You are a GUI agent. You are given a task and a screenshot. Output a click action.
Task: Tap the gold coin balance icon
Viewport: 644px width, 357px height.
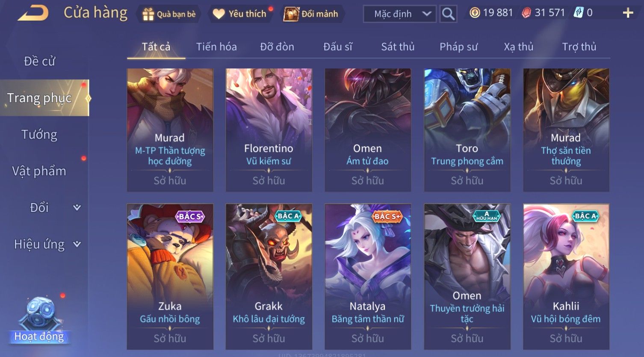tap(475, 13)
